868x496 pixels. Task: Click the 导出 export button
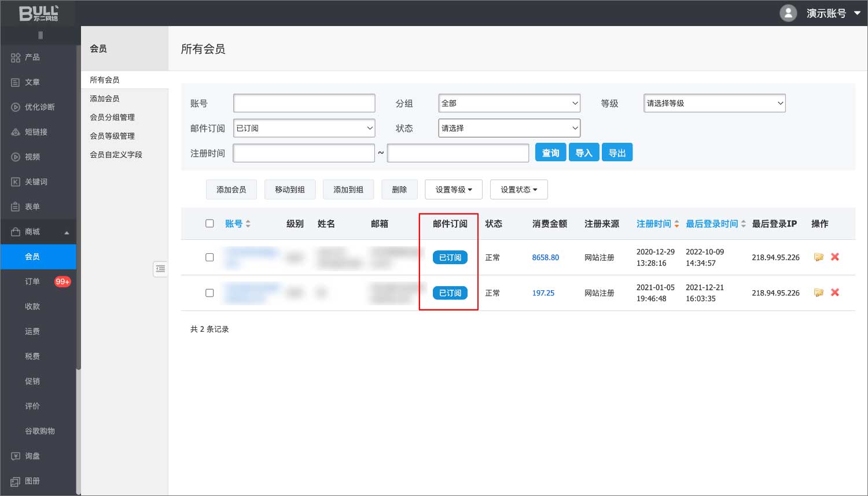pyautogui.click(x=617, y=153)
